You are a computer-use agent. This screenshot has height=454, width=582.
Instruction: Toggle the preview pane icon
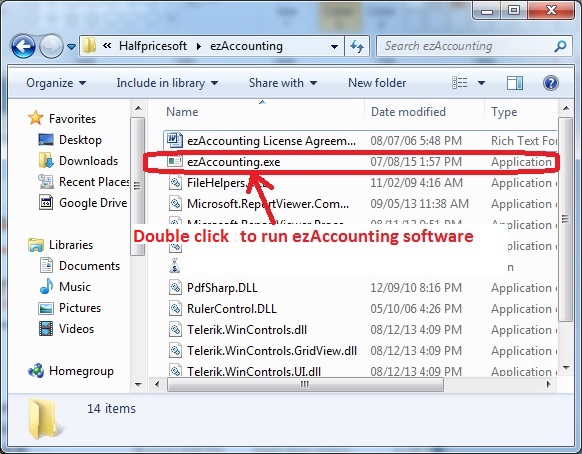[515, 83]
